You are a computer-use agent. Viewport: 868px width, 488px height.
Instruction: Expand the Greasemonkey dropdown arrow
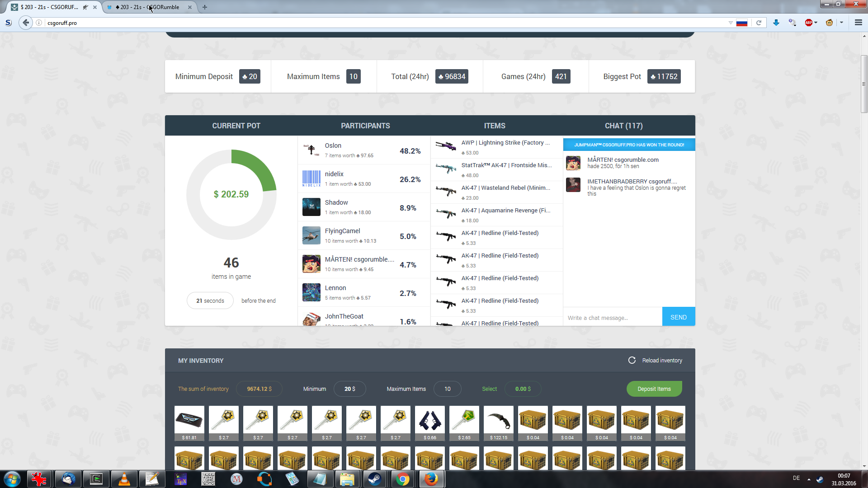(841, 23)
